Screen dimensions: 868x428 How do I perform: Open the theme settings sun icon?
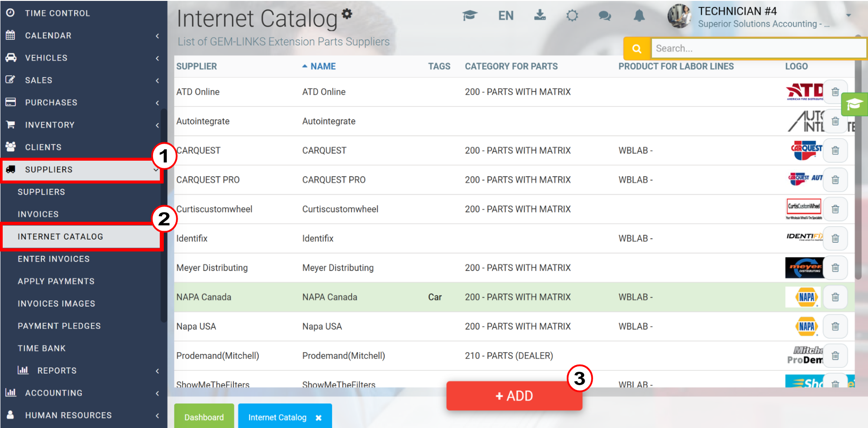pos(572,16)
